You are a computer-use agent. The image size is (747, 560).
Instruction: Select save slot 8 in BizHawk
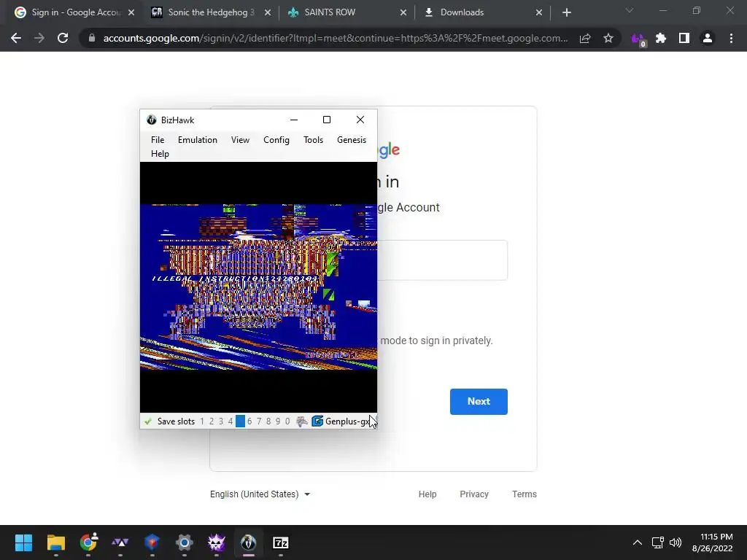[268, 421]
